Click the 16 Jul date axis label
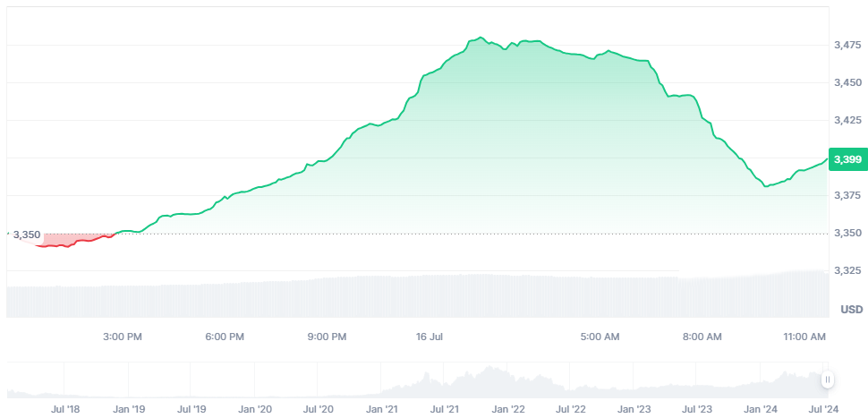The image size is (868, 418). click(430, 337)
